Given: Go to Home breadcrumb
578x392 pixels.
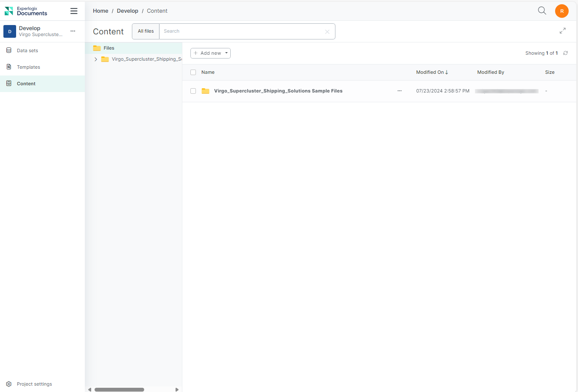Looking at the screenshot, I should point(101,11).
